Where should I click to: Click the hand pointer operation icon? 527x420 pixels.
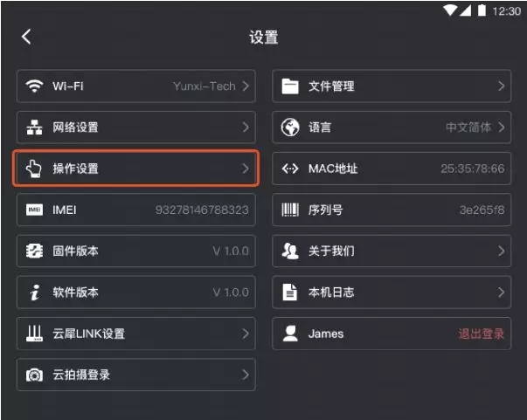pos(34,169)
